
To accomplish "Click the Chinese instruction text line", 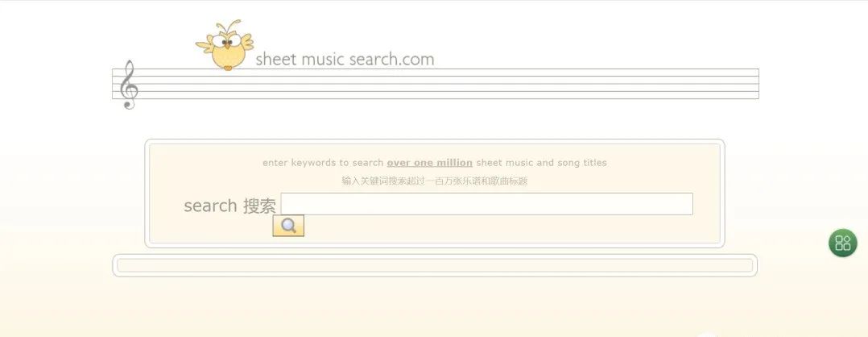I will [435, 181].
